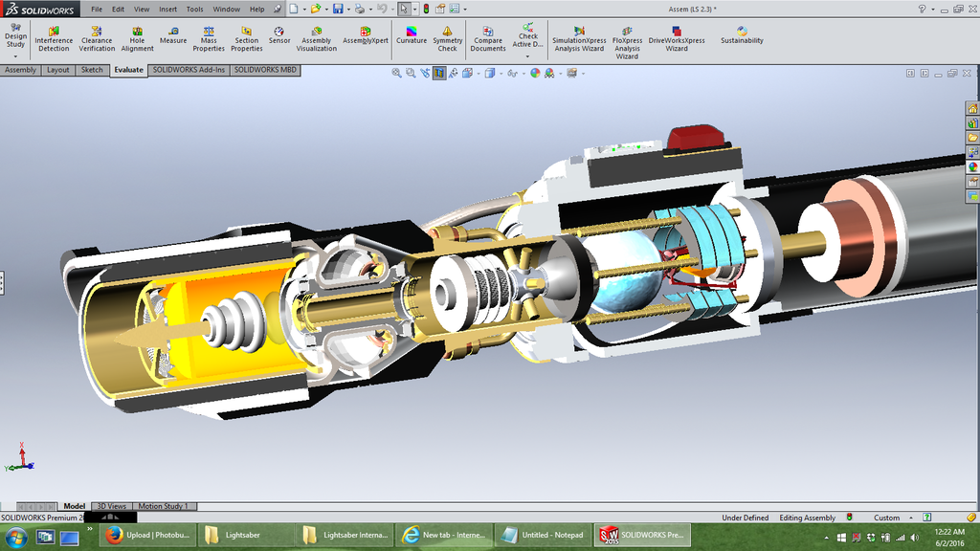This screenshot has width=980, height=551.
Task: Click the Clearance Verification tool
Action: [97, 38]
